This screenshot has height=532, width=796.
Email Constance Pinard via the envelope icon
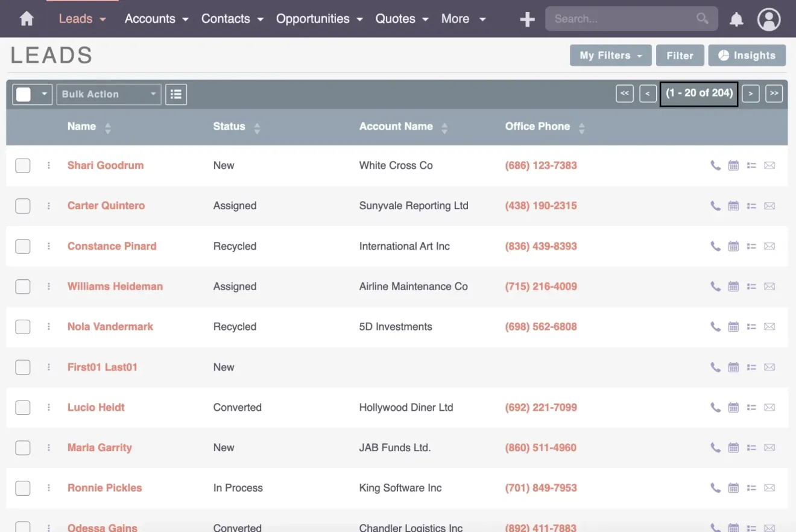point(769,246)
